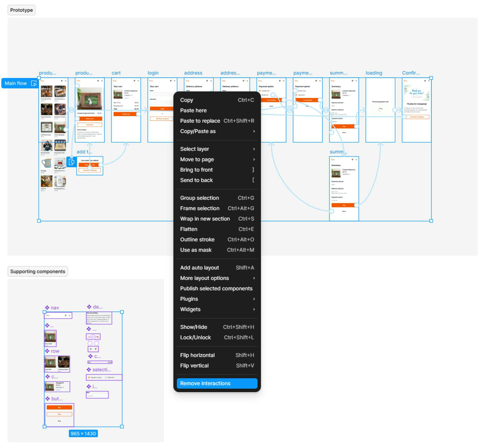Click the Supporting components section label
Viewport: 482px width, 448px height.
[x=37, y=271]
